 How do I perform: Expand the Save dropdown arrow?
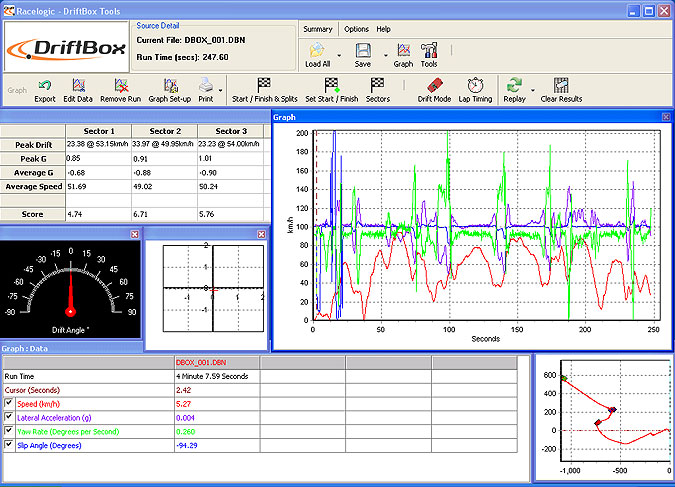385,56
